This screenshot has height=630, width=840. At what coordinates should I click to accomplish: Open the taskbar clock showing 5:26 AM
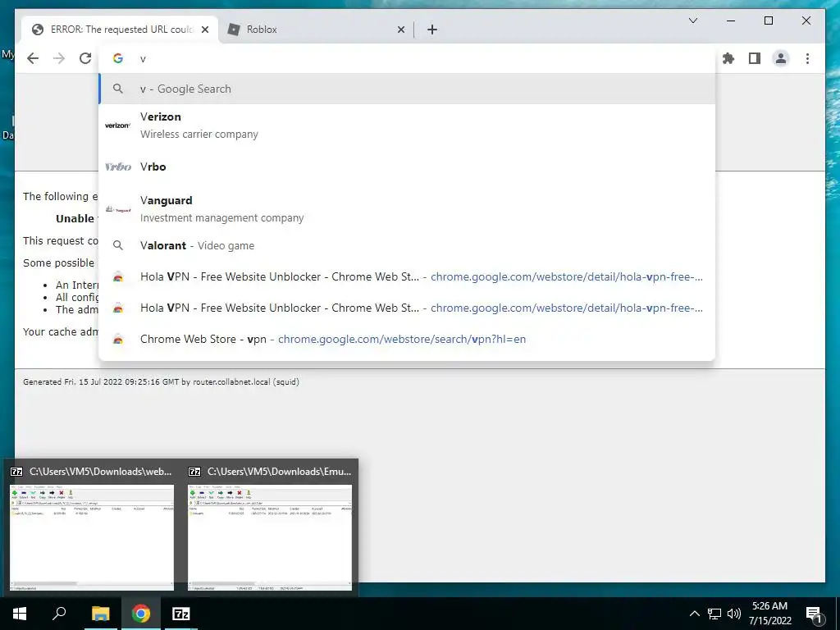[769, 614]
